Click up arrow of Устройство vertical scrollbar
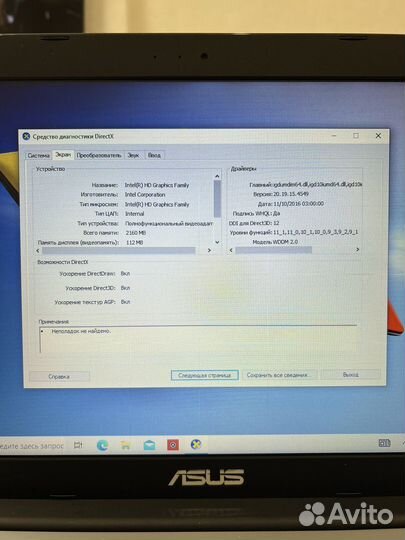The height and width of the screenshot is (540, 405). pyautogui.click(x=217, y=176)
